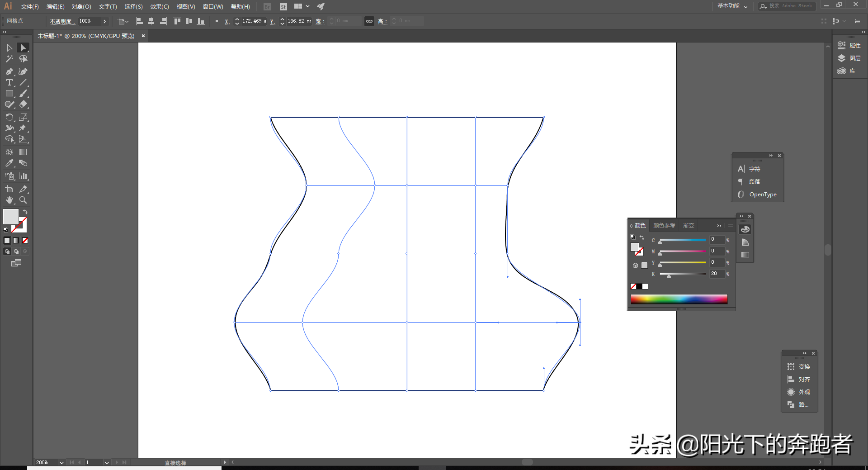Open the zoom level dropdown at 200%
Screen dimensions: 868x470
click(61, 463)
